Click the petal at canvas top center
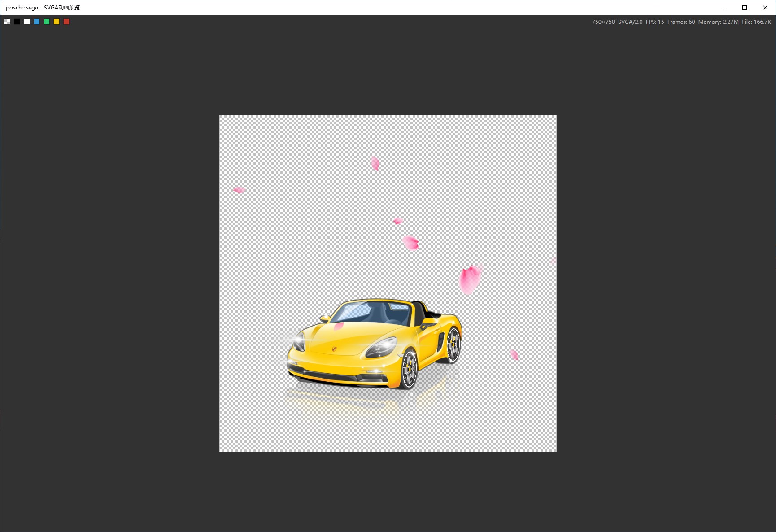 (x=375, y=164)
